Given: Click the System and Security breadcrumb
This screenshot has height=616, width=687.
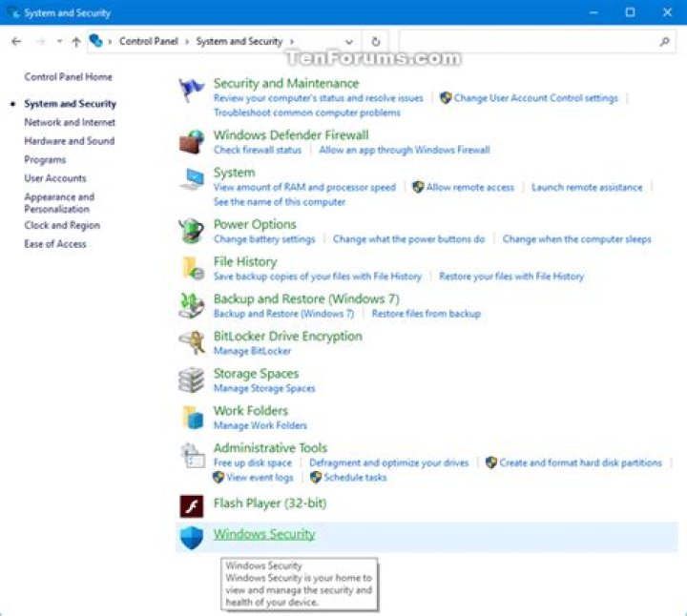Looking at the screenshot, I should click(239, 41).
